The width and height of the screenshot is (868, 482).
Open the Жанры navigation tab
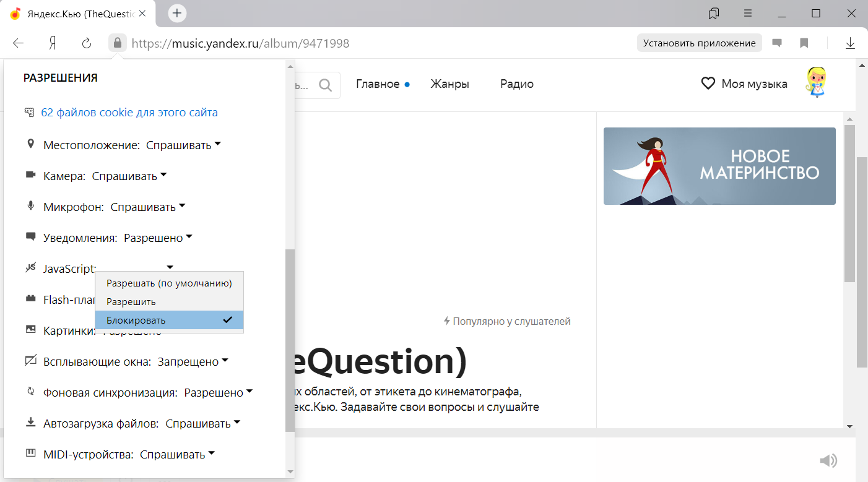point(450,84)
